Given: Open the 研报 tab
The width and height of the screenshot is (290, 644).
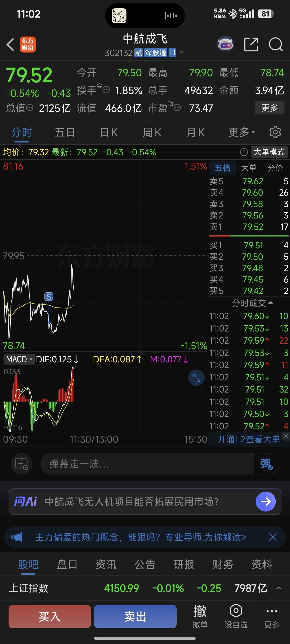Looking at the screenshot, I should (x=184, y=564).
